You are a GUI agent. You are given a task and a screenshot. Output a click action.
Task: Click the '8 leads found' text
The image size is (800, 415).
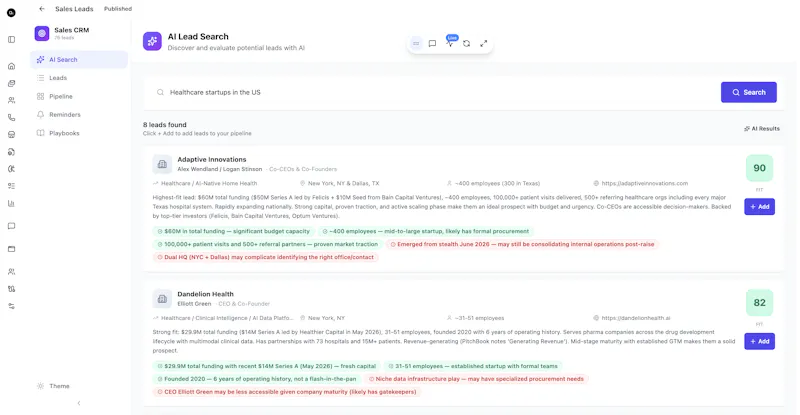pyautogui.click(x=165, y=125)
